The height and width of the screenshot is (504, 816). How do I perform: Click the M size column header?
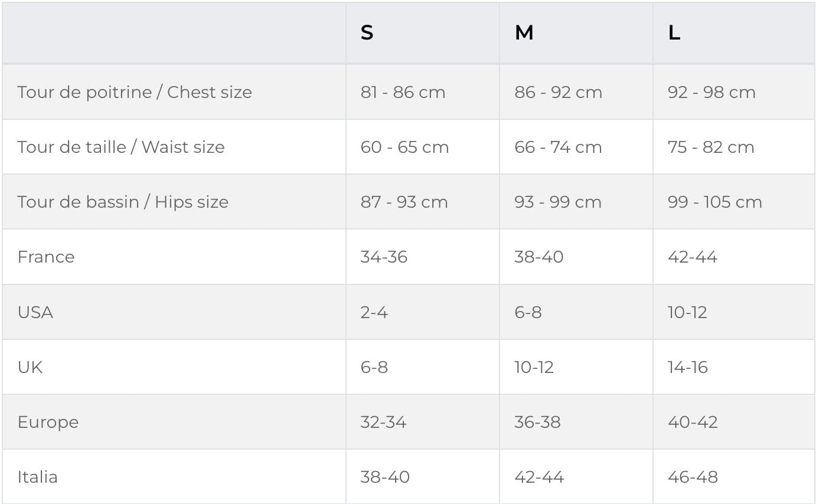(524, 33)
